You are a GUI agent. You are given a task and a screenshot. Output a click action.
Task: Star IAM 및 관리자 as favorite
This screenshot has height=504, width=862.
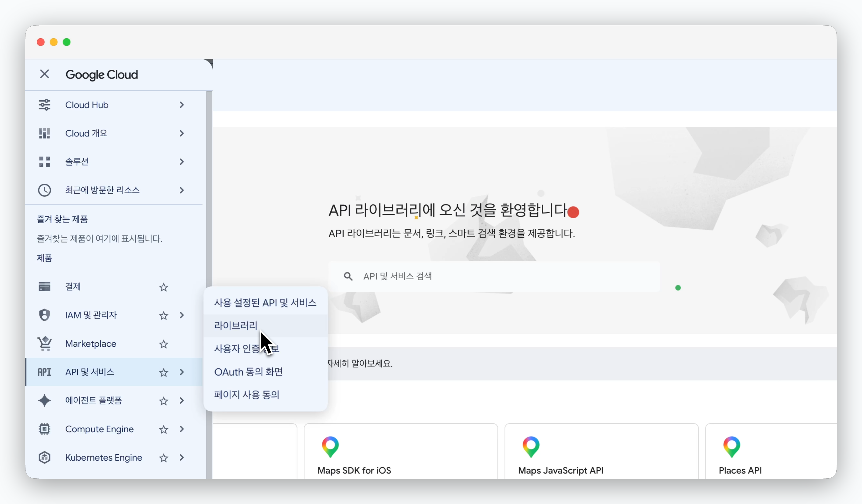pyautogui.click(x=163, y=316)
